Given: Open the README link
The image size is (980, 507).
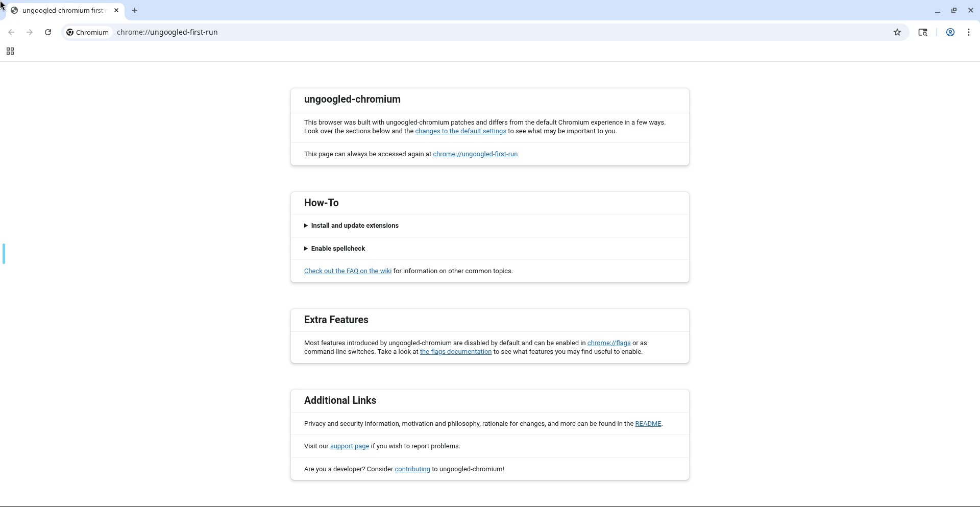Looking at the screenshot, I should coord(648,424).
